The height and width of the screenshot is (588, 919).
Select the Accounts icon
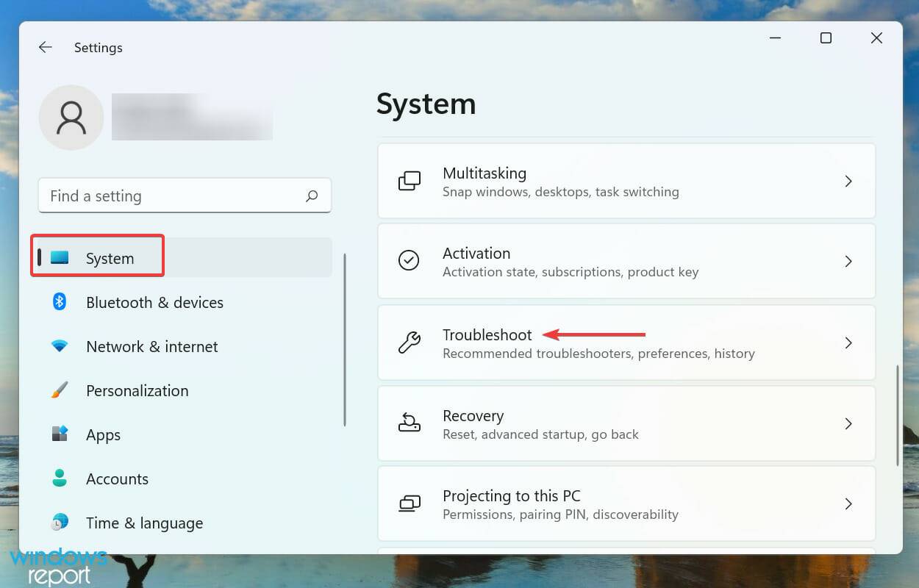pyautogui.click(x=60, y=478)
